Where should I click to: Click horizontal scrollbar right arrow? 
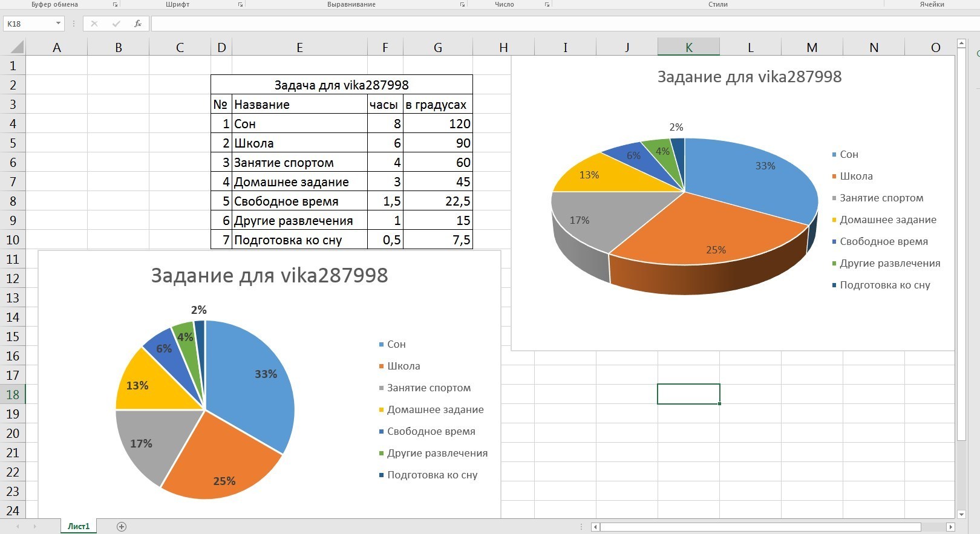click(950, 527)
